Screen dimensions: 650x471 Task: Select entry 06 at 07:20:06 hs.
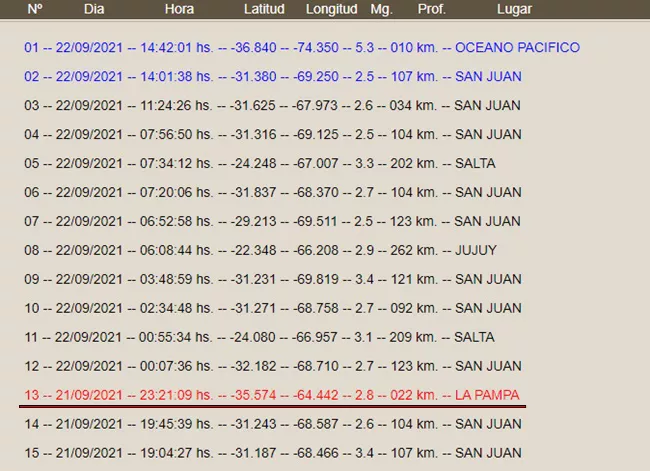(272, 192)
